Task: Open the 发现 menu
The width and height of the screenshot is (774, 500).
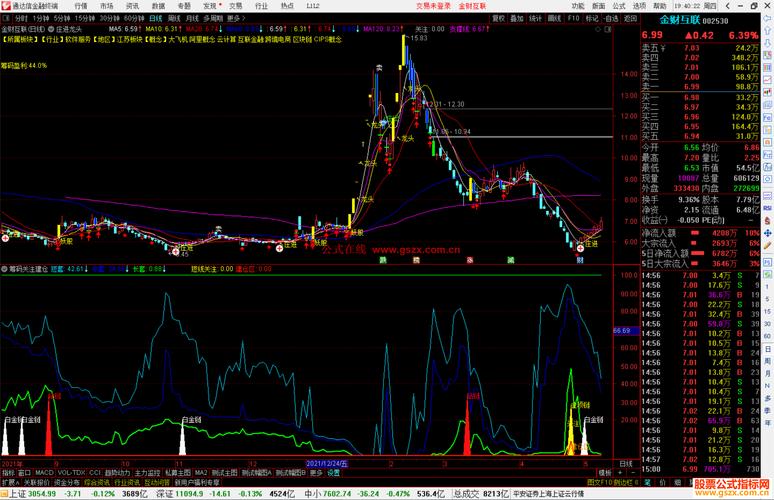Action: coord(210,6)
